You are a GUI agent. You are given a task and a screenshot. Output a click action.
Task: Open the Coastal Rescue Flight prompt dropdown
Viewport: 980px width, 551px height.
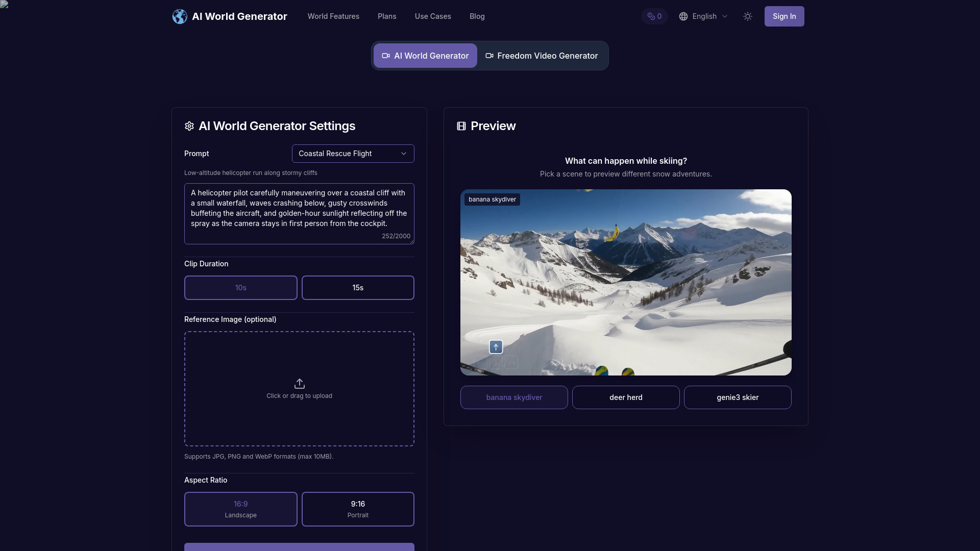coord(353,154)
